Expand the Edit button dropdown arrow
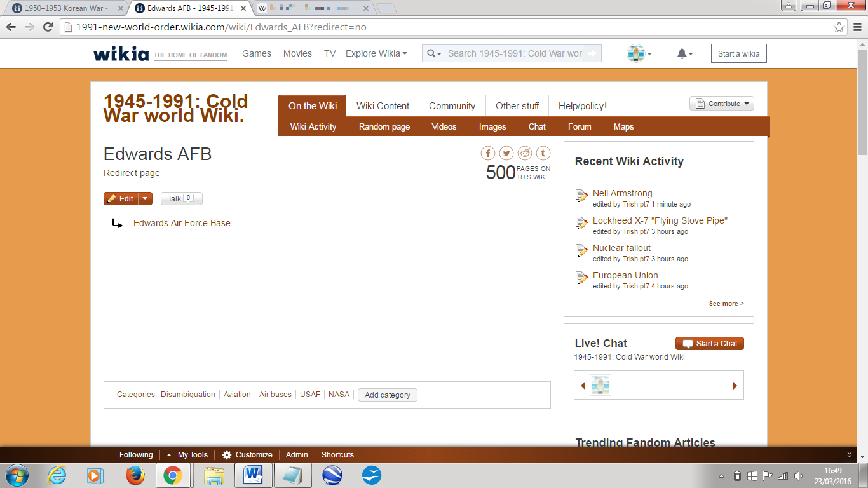This screenshot has height=488, width=868. coord(146,199)
